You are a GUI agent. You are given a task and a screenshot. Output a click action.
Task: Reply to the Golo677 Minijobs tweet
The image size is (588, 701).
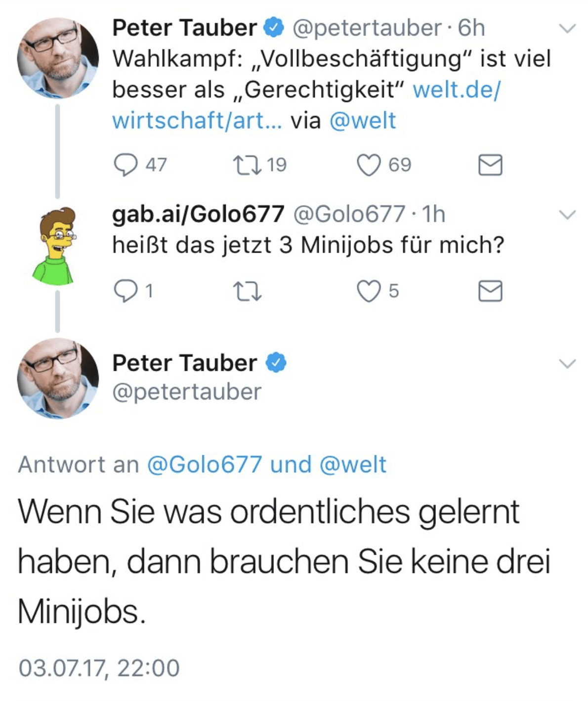126,291
